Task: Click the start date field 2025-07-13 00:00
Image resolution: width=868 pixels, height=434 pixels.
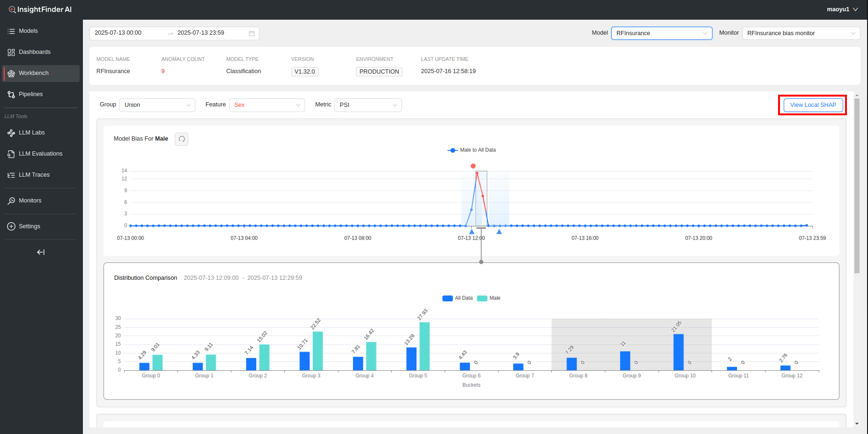Action: pyautogui.click(x=118, y=33)
